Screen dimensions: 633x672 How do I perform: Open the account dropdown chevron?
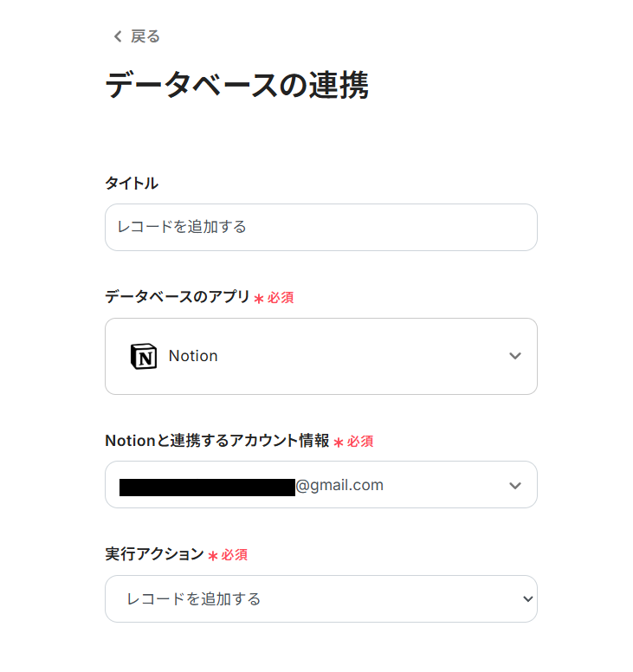click(515, 485)
